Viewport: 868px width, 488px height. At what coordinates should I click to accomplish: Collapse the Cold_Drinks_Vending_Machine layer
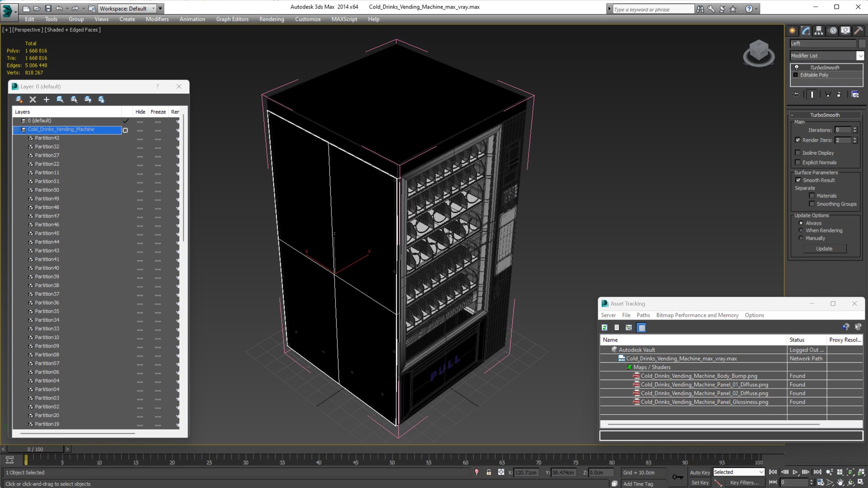tap(16, 130)
